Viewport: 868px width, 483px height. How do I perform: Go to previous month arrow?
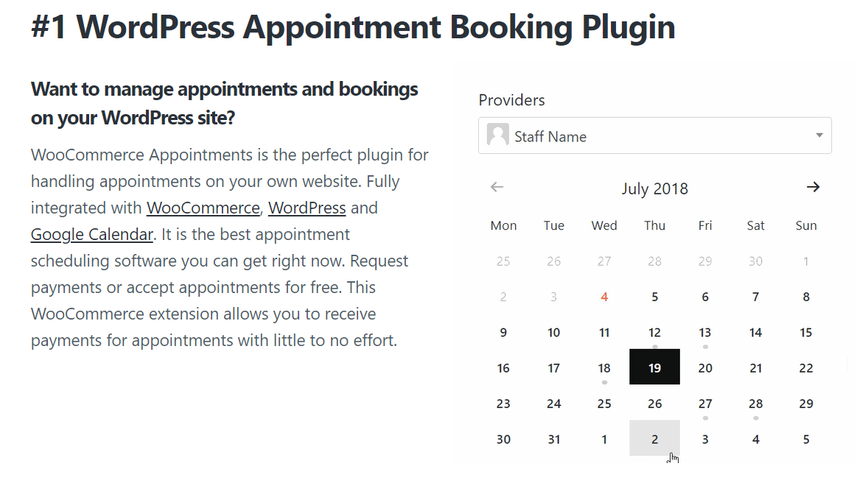tap(497, 187)
